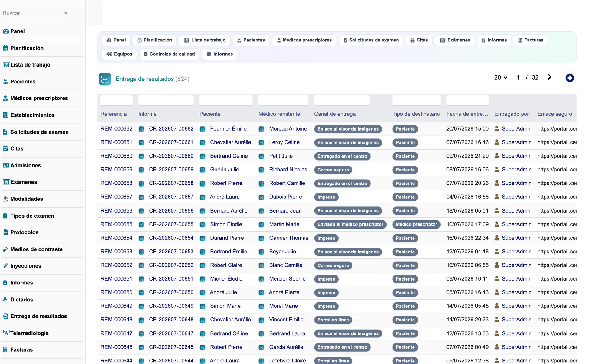Viewport: 589px width, 364px height.
Task: Switch to the Facturas top tab
Action: tap(531, 40)
